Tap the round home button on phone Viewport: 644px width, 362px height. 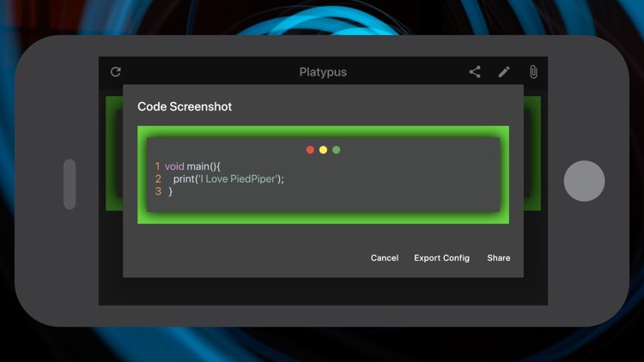click(x=584, y=181)
